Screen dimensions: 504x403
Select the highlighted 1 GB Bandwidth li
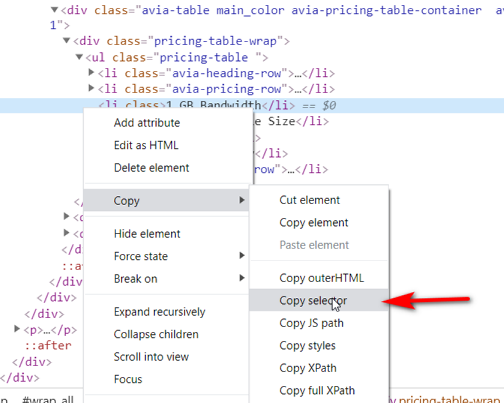pyautogui.click(x=252, y=106)
